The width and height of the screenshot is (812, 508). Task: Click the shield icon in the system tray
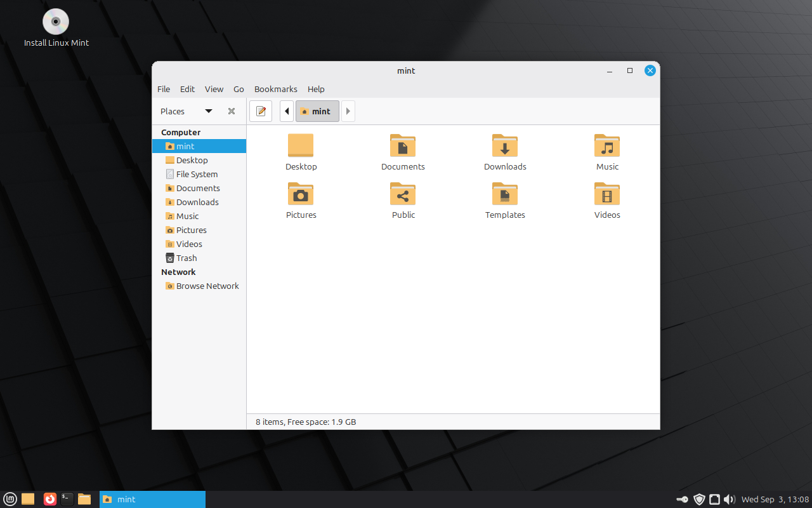pyautogui.click(x=699, y=499)
